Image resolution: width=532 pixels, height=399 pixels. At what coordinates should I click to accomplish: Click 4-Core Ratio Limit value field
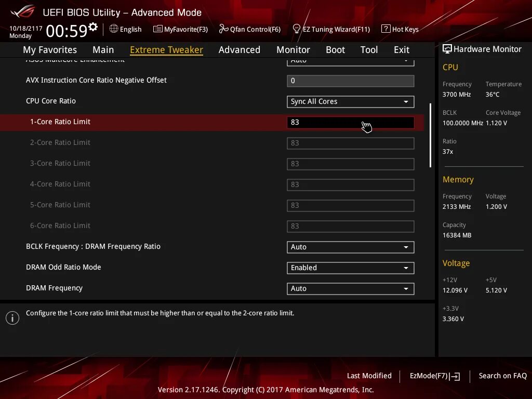click(351, 185)
